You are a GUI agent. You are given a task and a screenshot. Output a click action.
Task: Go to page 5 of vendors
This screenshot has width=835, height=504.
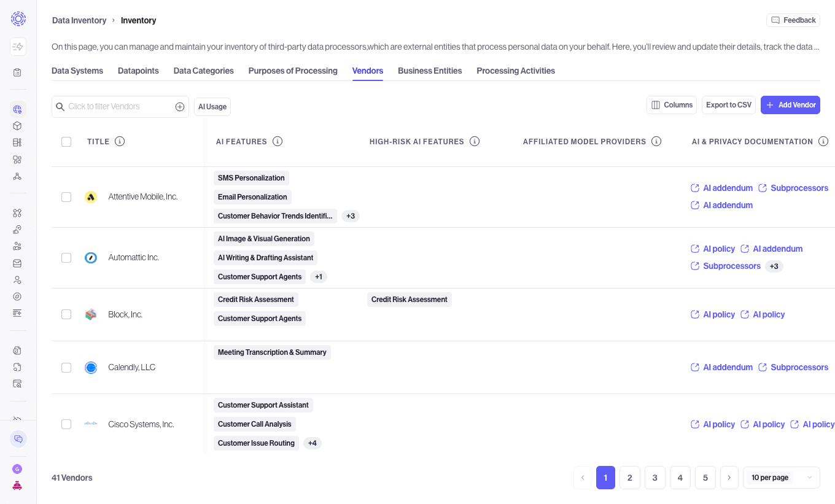point(705,478)
